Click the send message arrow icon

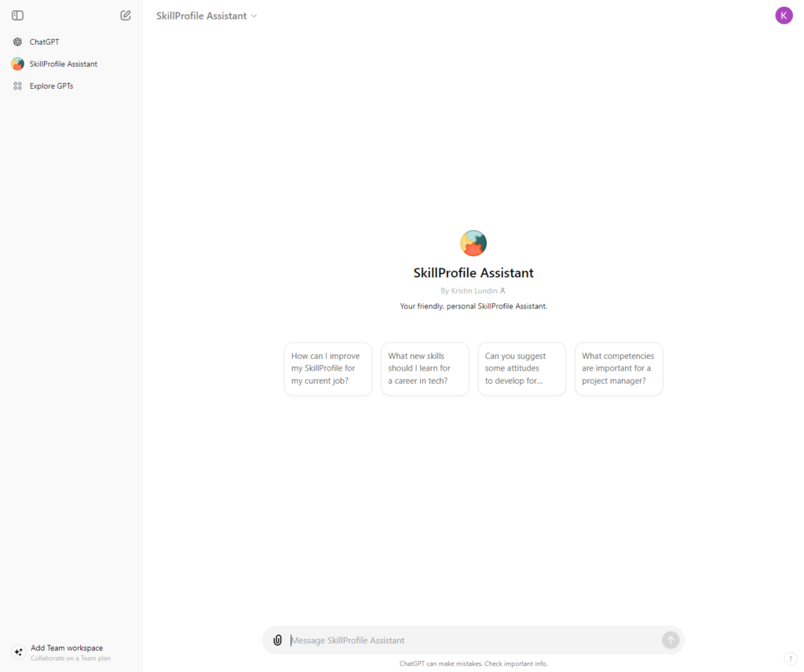coord(670,640)
